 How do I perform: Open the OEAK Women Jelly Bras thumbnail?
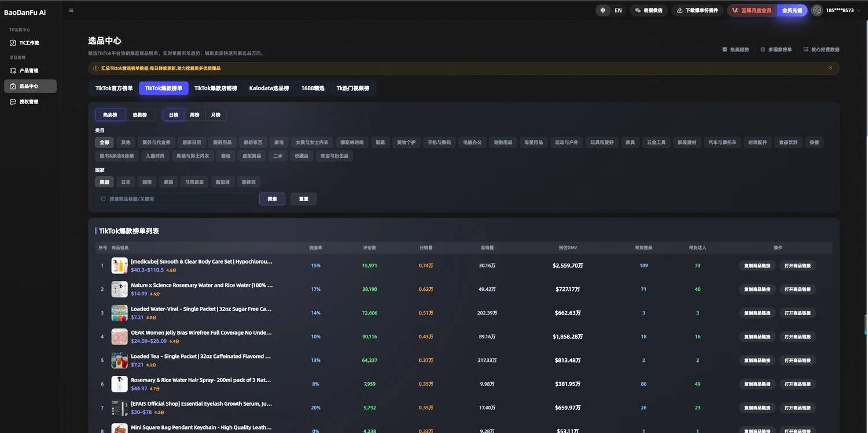point(119,336)
